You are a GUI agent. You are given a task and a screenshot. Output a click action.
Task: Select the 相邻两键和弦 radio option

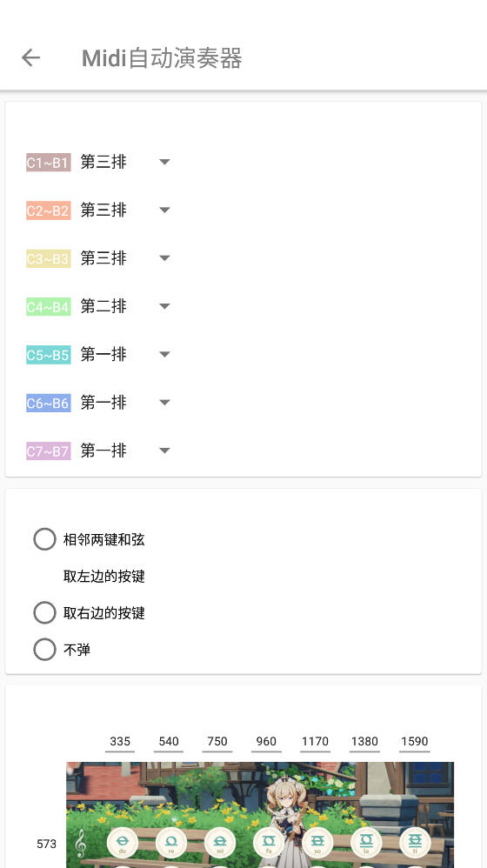pyautogui.click(x=45, y=539)
